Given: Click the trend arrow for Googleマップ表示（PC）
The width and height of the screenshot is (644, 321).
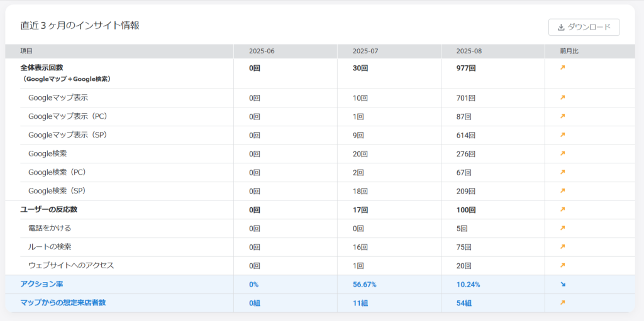Looking at the screenshot, I should coord(563,116).
